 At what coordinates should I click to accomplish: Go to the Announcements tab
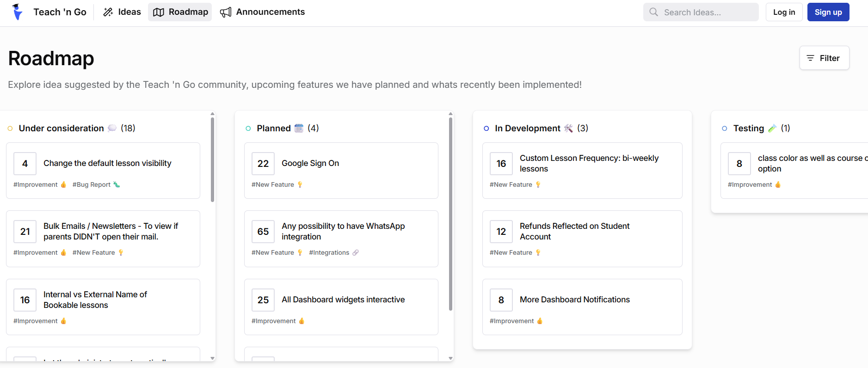(x=262, y=12)
